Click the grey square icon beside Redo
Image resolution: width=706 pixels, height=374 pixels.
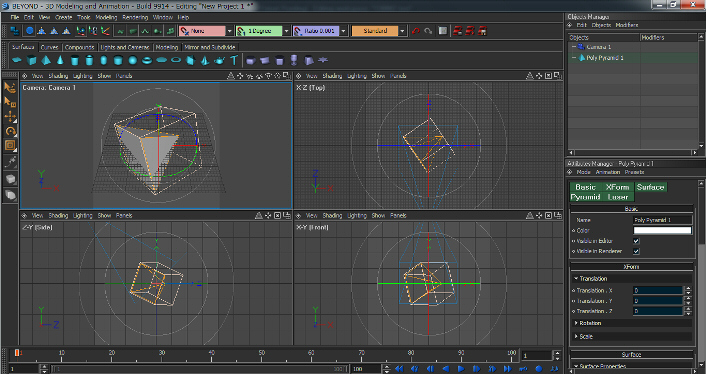click(x=443, y=31)
